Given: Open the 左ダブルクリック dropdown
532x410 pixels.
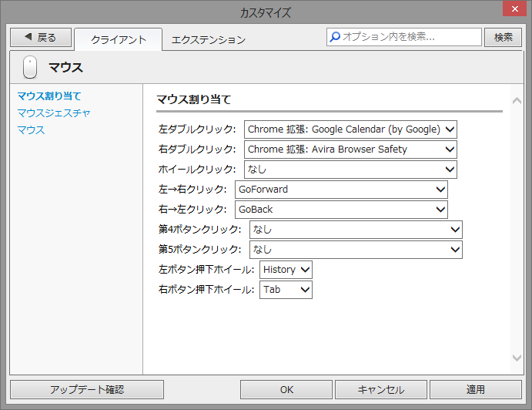Looking at the screenshot, I should pos(350,129).
